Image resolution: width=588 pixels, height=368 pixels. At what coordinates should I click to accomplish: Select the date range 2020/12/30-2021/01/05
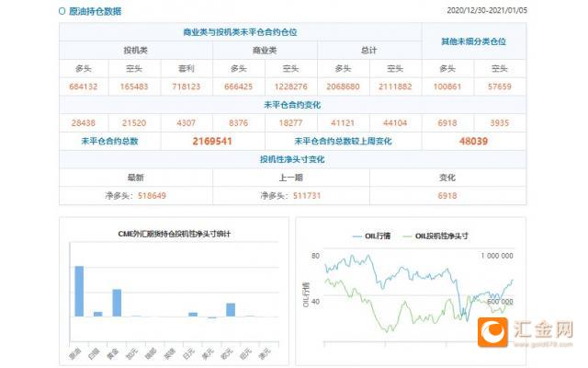pyautogui.click(x=487, y=10)
